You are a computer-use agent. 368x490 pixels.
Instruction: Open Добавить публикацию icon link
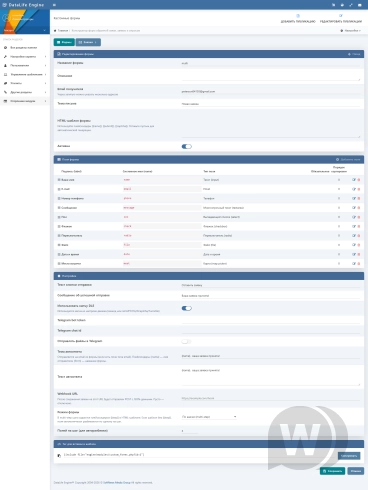tap(298, 18)
